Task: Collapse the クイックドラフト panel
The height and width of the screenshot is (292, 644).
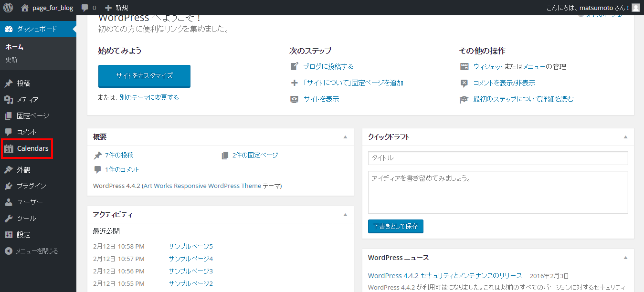Action: 625,137
